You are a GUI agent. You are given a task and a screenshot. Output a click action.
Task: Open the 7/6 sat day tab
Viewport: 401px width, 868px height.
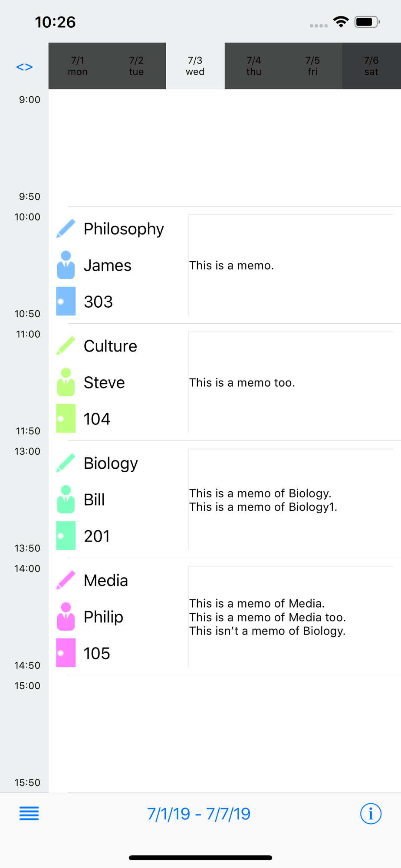371,66
